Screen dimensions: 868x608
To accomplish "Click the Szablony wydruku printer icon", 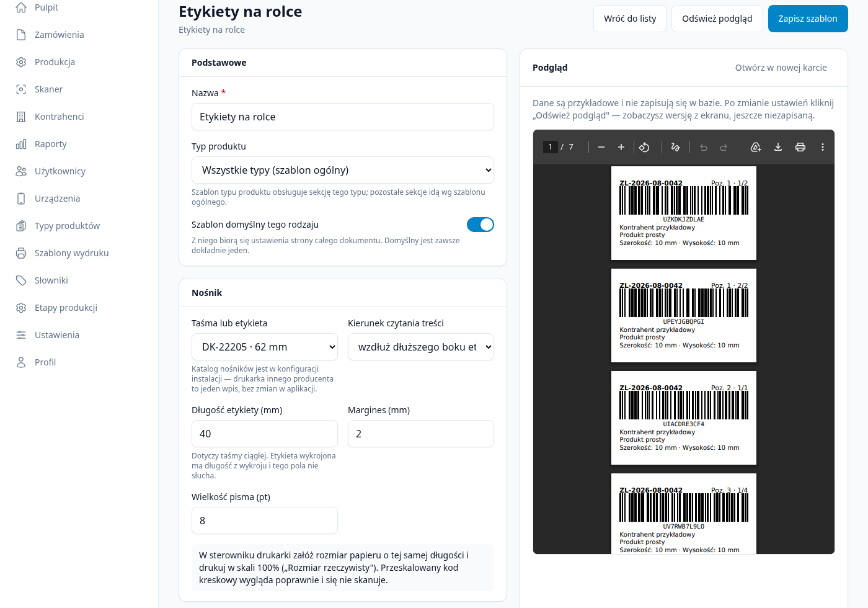I will 21,253.
